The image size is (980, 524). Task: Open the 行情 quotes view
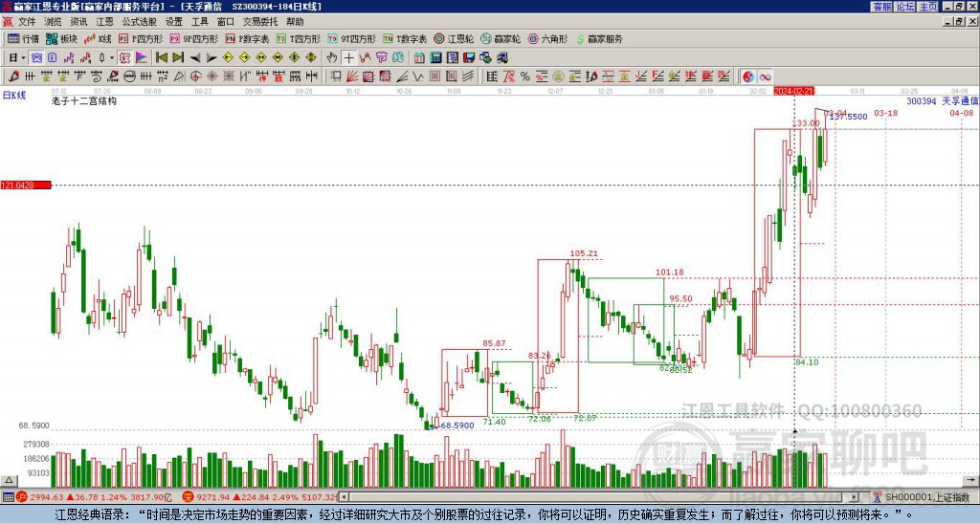coord(23,38)
